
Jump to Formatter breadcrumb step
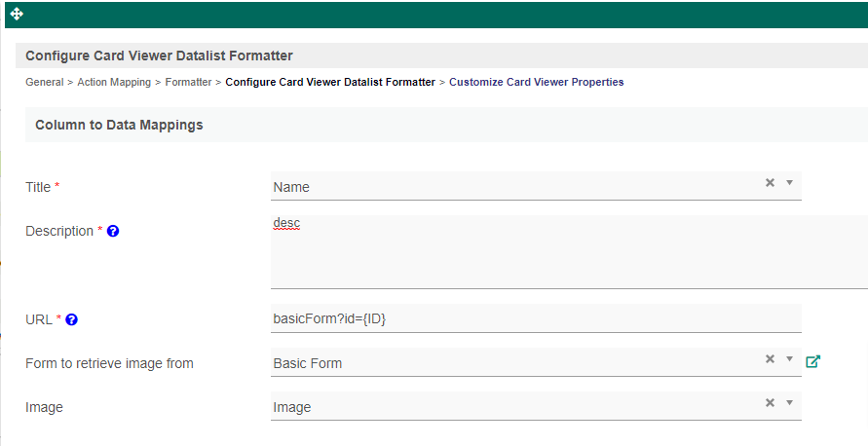188,83
